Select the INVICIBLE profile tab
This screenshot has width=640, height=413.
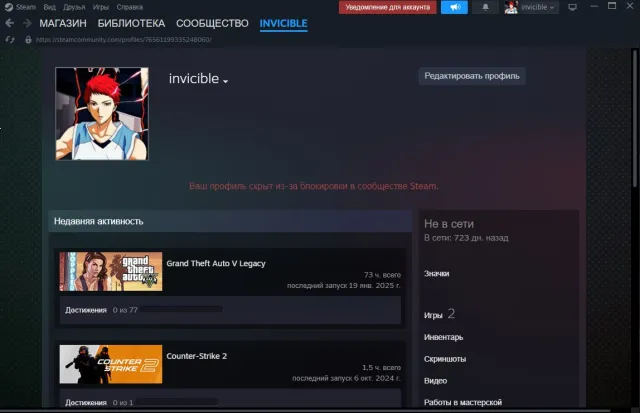284,23
